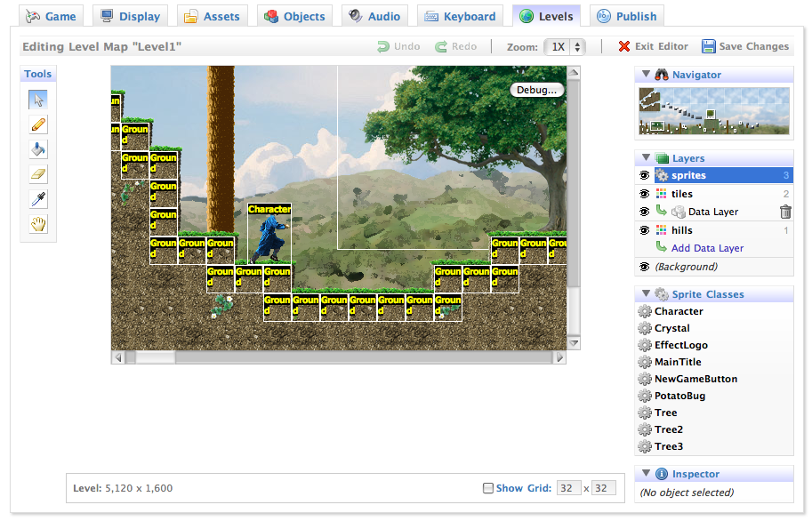Click gear icon next to PotatoBug class
The height and width of the screenshot is (521, 812).
tap(645, 396)
